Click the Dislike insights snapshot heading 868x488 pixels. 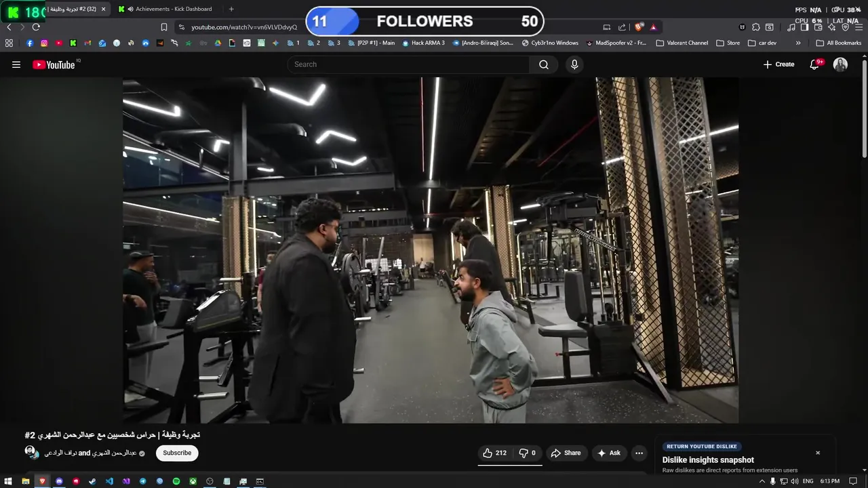708,460
